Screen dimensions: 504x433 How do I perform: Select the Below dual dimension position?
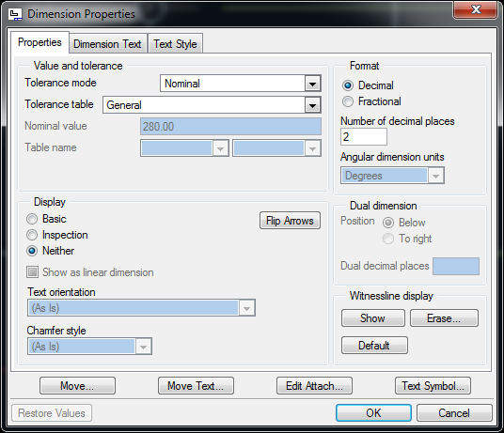pos(388,223)
